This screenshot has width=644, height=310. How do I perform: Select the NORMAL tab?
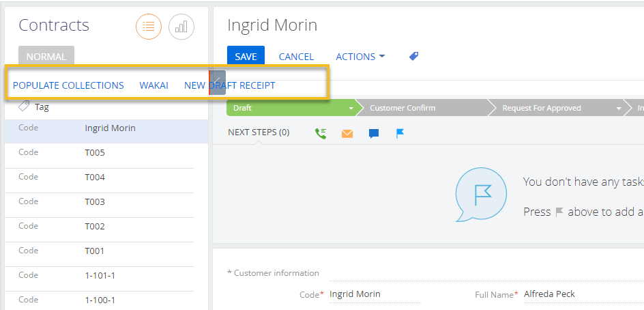46,57
